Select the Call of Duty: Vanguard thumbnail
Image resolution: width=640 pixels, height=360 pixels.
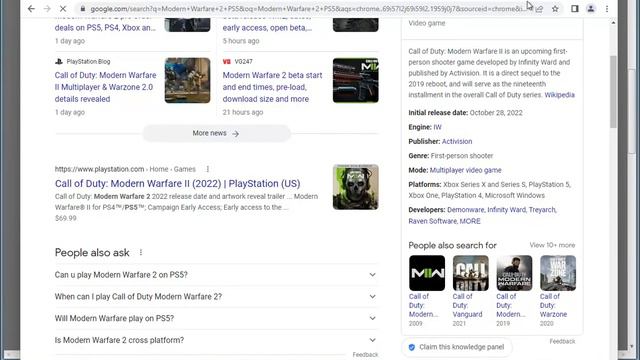471,273
